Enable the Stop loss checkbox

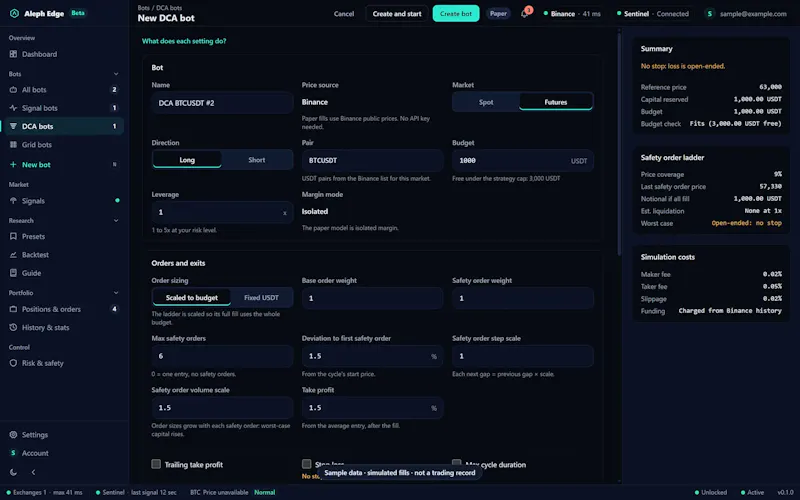[x=306, y=464]
